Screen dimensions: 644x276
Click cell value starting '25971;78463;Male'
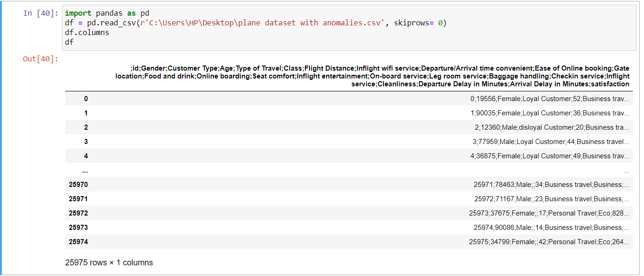click(x=552, y=185)
